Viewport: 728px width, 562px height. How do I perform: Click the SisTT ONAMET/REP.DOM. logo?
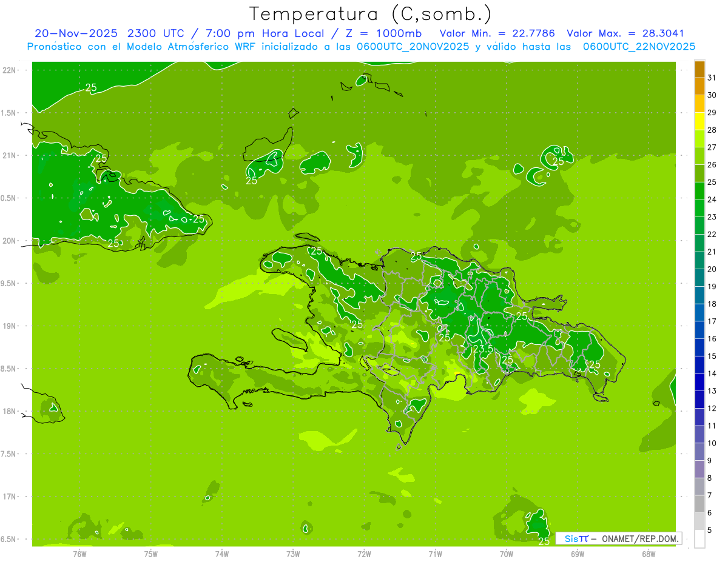click(x=618, y=538)
